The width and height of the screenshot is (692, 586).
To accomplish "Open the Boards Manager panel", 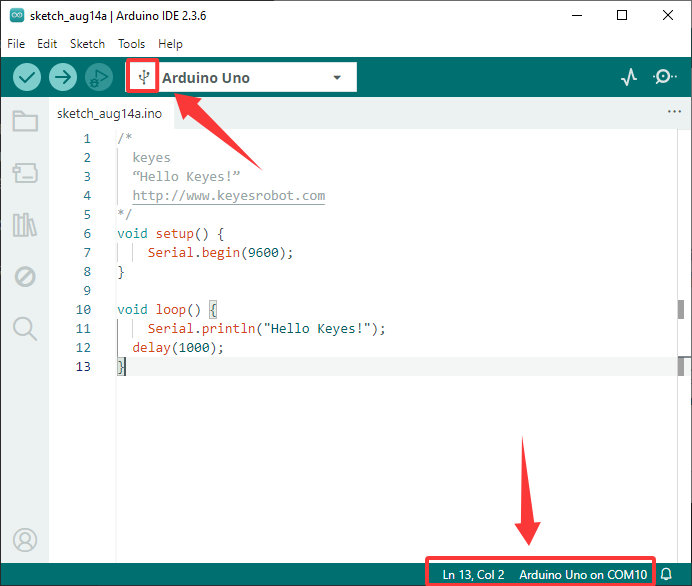I will pyautogui.click(x=25, y=173).
